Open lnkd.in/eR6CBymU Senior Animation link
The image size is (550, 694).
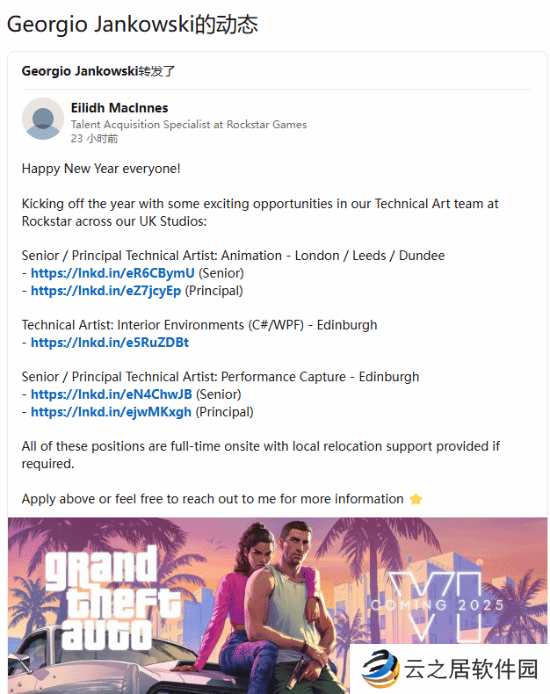[112, 273]
